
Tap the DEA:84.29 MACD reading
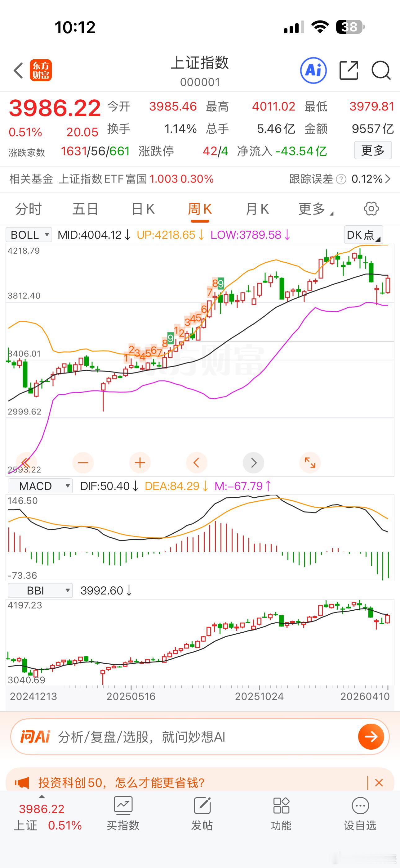[x=176, y=486]
